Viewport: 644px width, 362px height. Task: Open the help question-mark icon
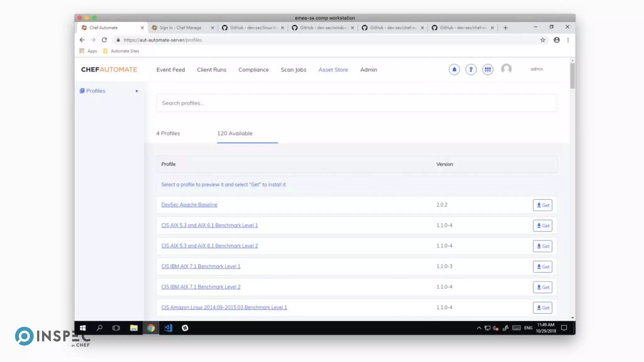pyautogui.click(x=471, y=69)
